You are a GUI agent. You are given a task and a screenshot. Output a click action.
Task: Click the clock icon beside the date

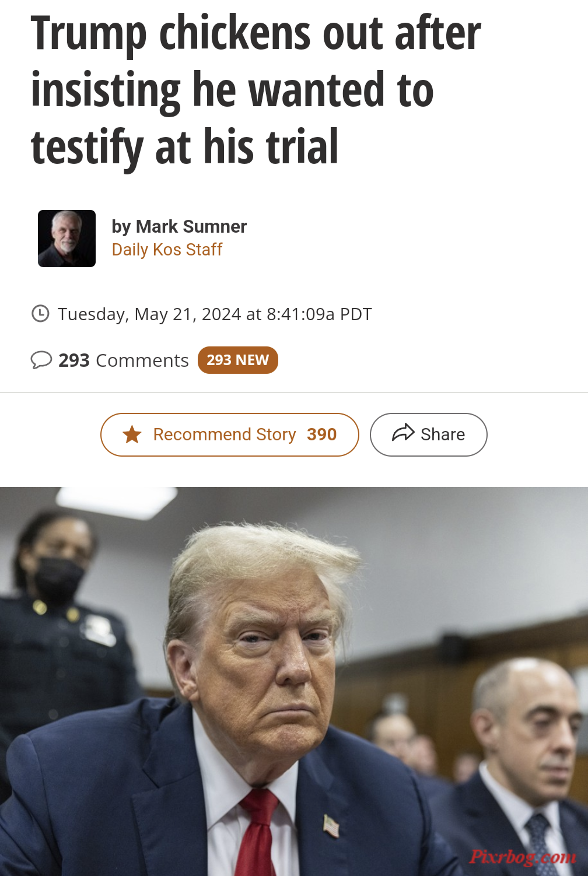pos(40,314)
